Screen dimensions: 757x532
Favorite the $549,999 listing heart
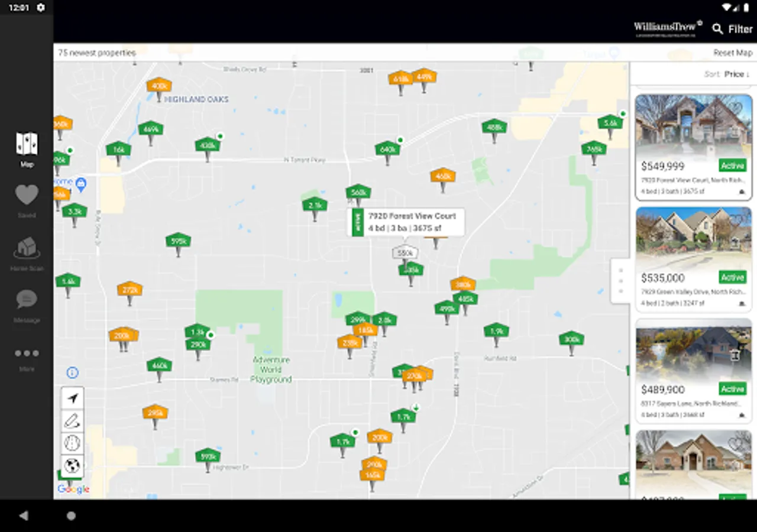point(735,108)
